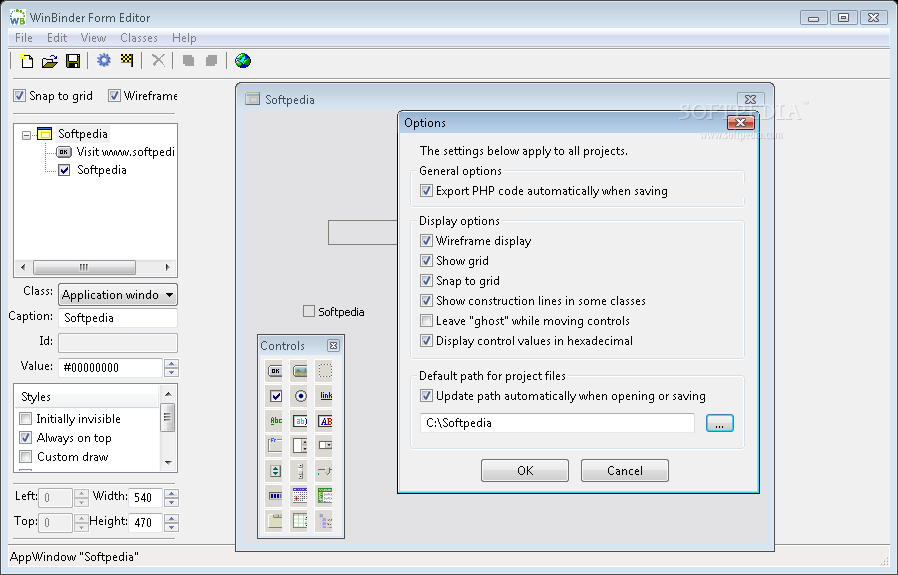
Task: Enable Leave ghost while moving controls
Action: (x=426, y=321)
